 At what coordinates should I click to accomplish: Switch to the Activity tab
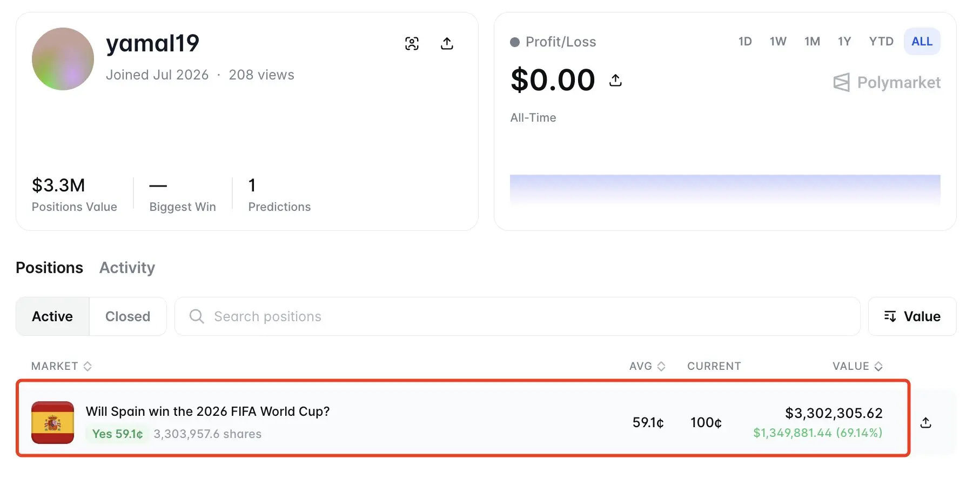click(x=127, y=268)
